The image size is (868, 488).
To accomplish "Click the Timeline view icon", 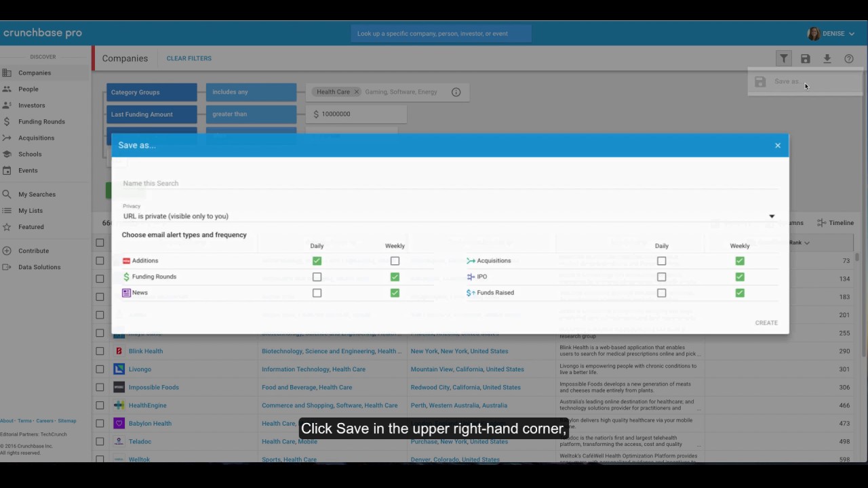I will pos(821,223).
